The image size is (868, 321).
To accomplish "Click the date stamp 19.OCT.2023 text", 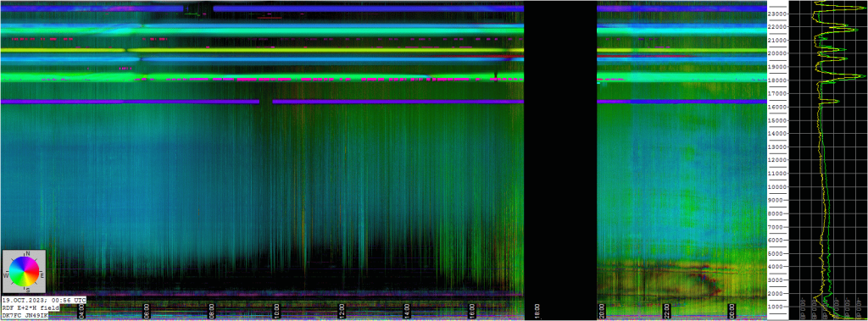I will [x=23, y=300].
